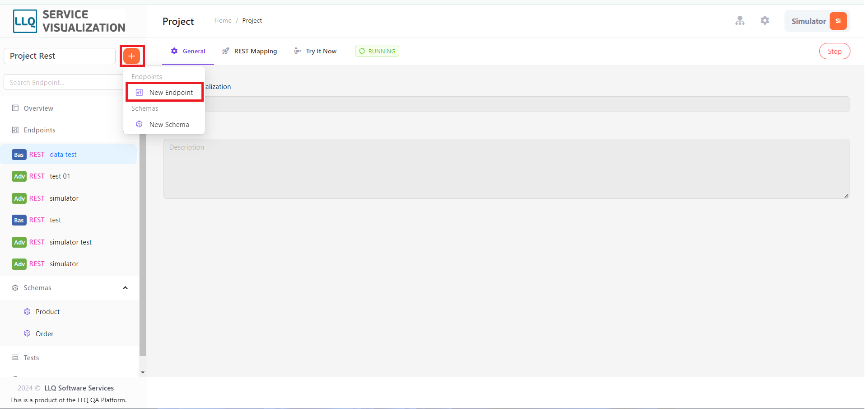The width and height of the screenshot is (868, 409).
Task: Switch to the REST Mapping tab
Action: pos(249,51)
